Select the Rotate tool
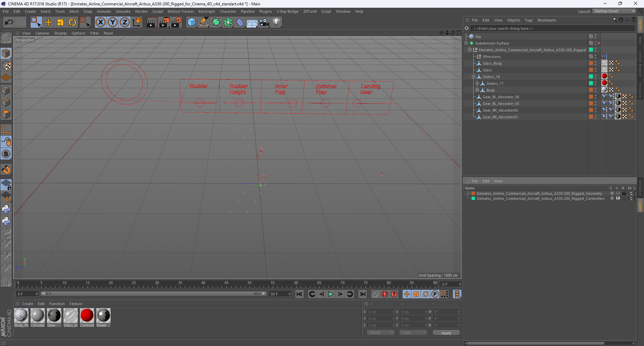 pos(72,22)
